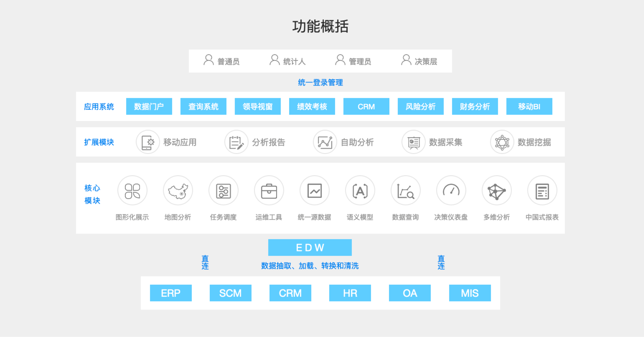Viewport: 644px width, 337px height.
Task: Select the SCM source system box
Action: tap(230, 293)
